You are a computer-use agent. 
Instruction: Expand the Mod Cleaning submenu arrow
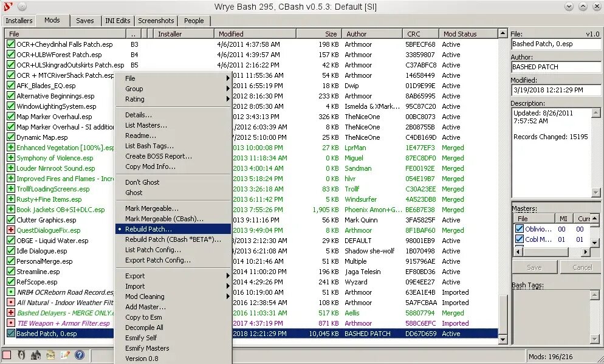(x=228, y=297)
